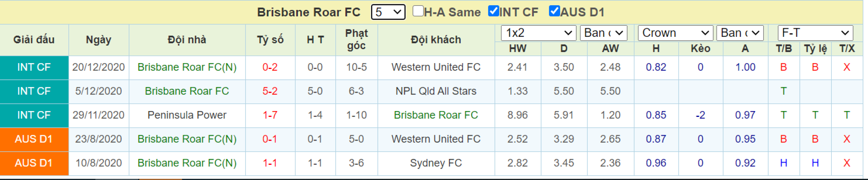Uncheck the AUS D1 filter checkbox
Viewport: 868px width, 180px height.
(554, 11)
